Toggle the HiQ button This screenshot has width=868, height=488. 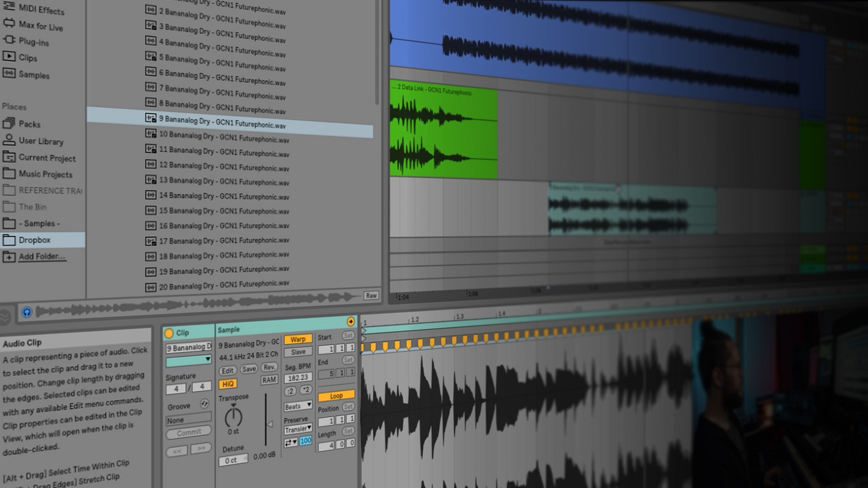click(x=228, y=384)
